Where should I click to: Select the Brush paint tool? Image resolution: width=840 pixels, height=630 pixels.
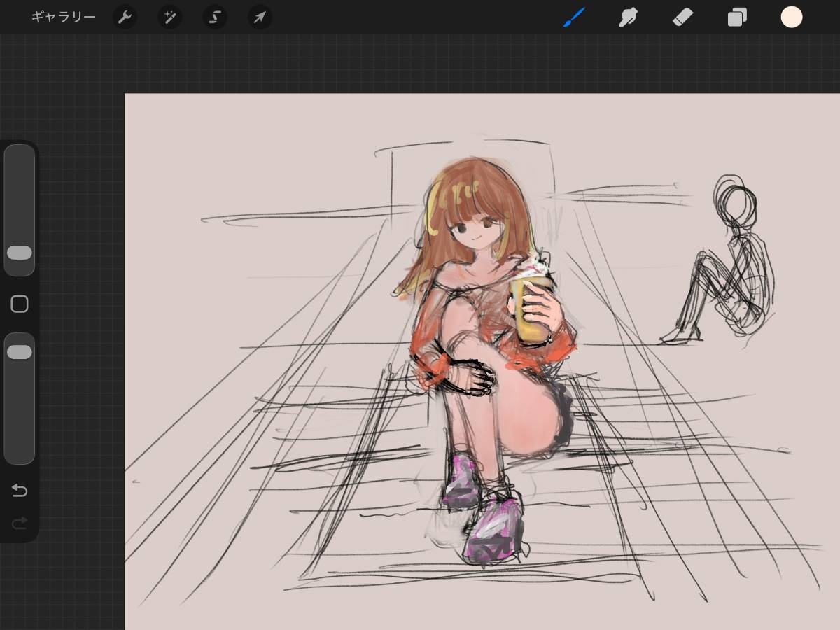pos(574,17)
